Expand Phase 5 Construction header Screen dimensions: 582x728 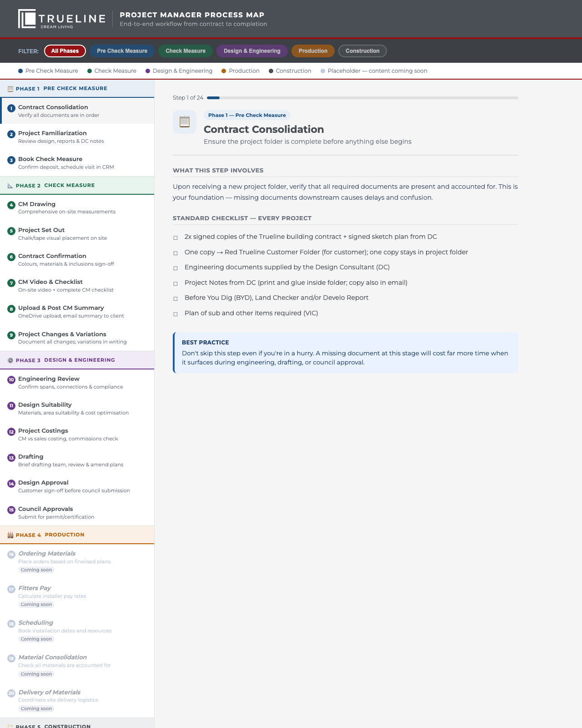click(x=77, y=723)
